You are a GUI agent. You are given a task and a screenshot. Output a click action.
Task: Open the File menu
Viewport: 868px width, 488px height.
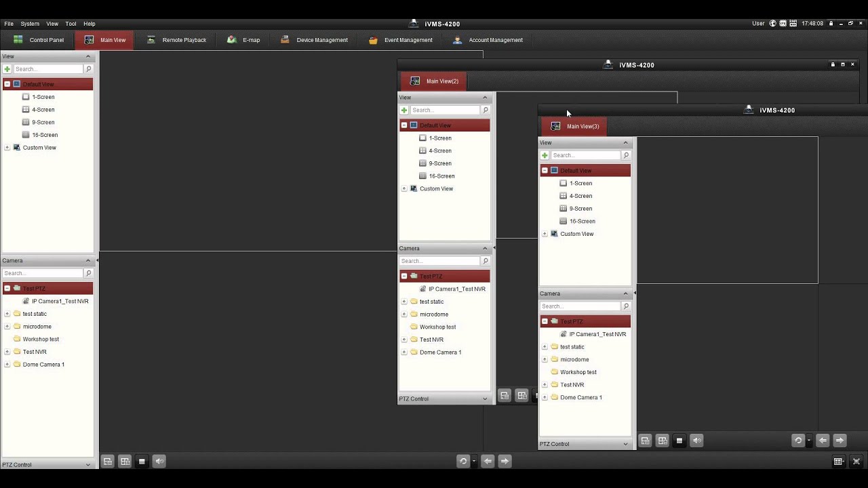coord(9,24)
